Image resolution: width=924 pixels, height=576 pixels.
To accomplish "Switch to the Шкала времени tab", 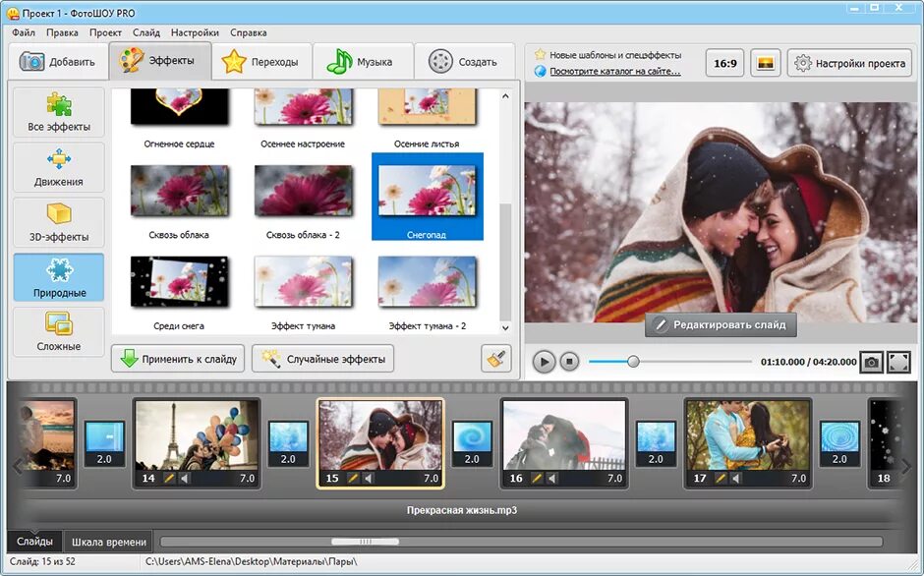I will 108,542.
